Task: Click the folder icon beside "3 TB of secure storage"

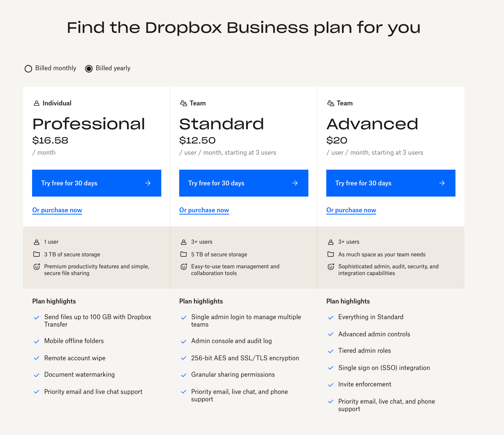Action: point(37,254)
